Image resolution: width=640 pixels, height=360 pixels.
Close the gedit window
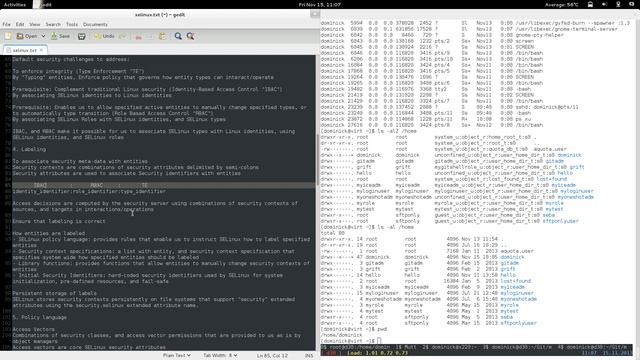pyautogui.click(x=314, y=14)
